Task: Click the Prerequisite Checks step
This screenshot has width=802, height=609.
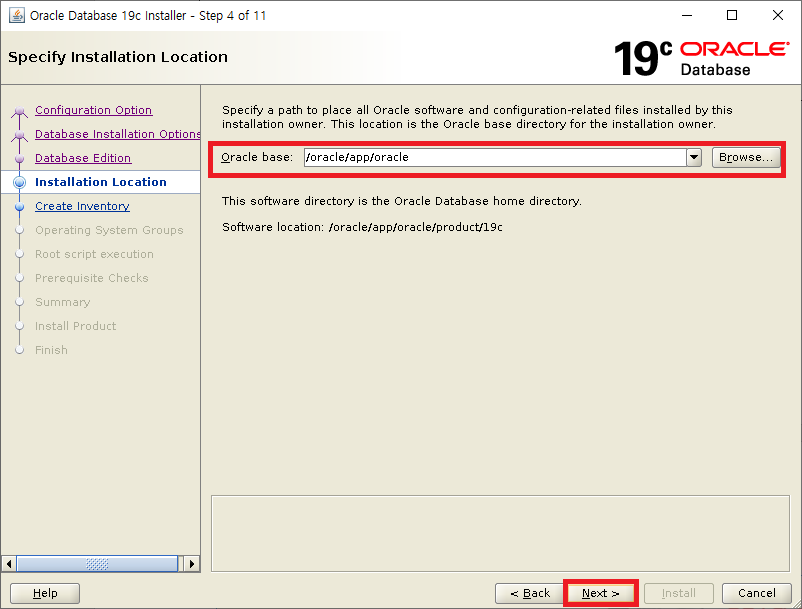Action: [92, 278]
